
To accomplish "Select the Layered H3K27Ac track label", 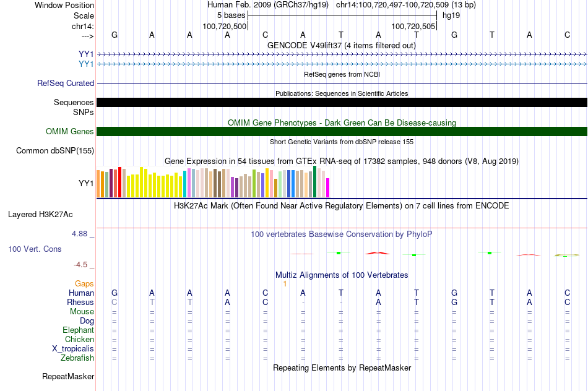I will (x=40, y=215).
